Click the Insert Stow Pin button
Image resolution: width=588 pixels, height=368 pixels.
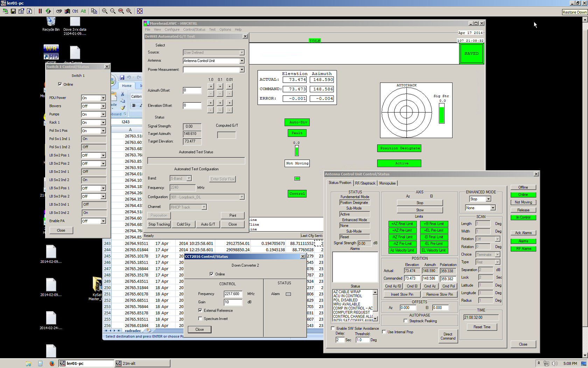coord(402,294)
